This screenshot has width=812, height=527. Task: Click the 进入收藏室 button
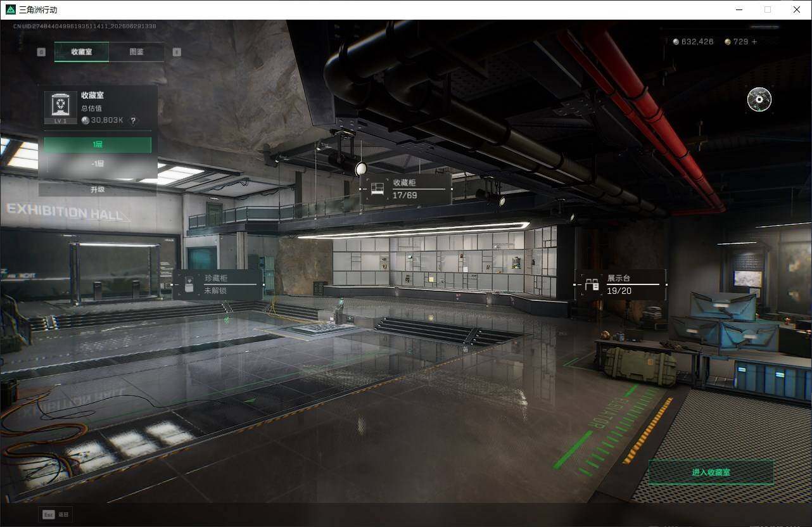711,473
